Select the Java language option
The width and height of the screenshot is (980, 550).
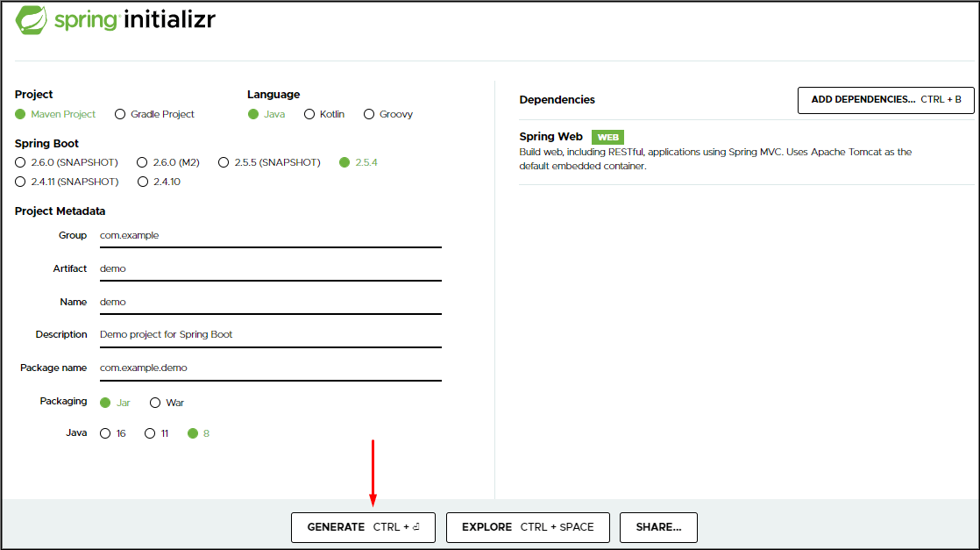253,114
